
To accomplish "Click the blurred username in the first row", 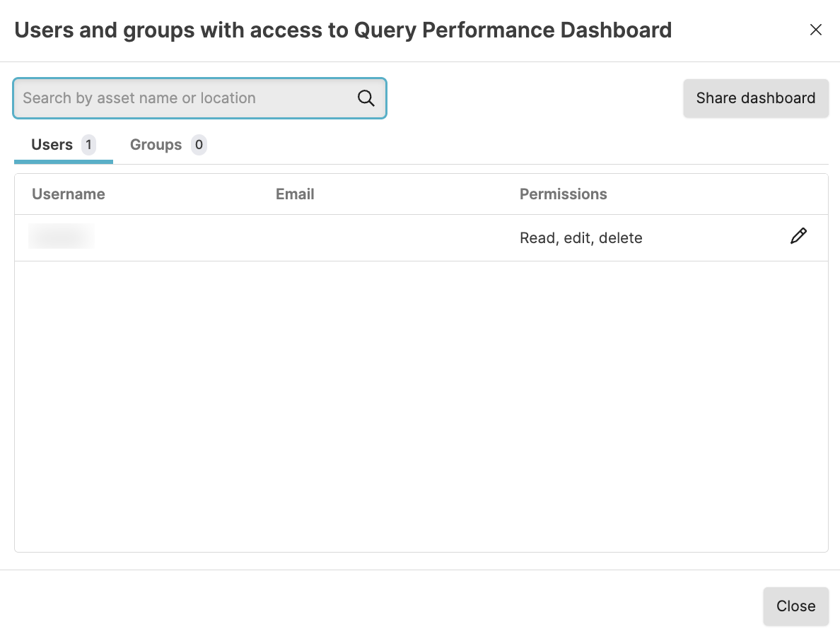I will tap(62, 237).
